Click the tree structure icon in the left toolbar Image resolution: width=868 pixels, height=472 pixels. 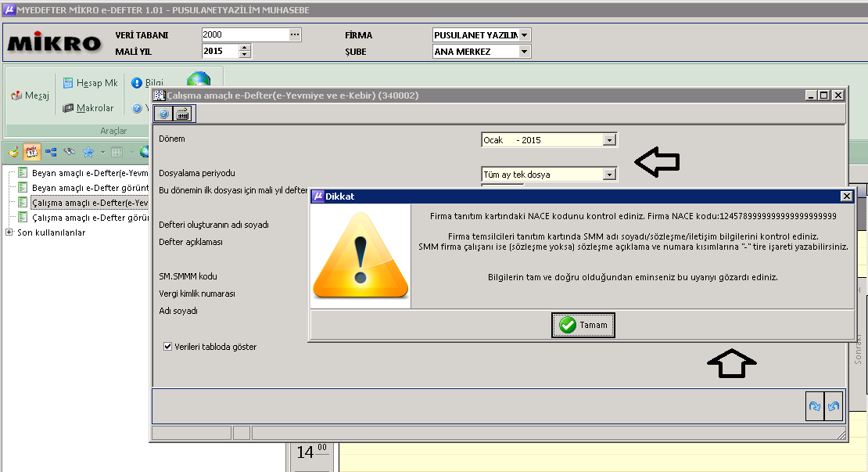pos(51,151)
